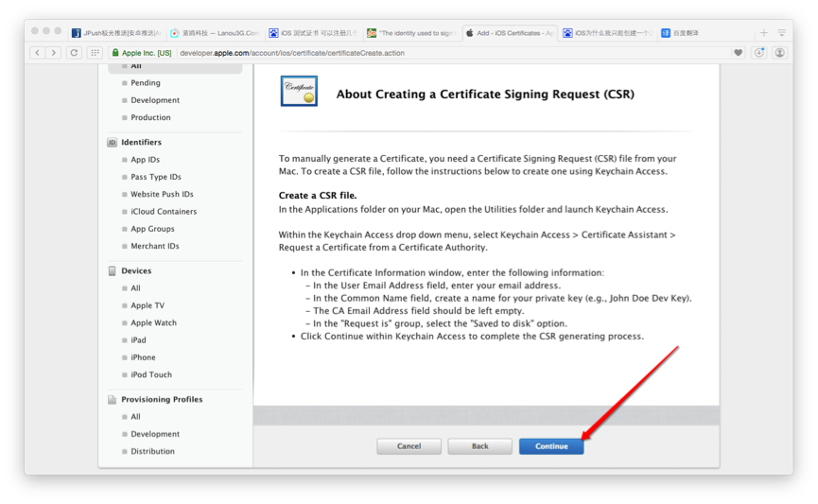Click the Identifiers ID section icon

pos(112,143)
